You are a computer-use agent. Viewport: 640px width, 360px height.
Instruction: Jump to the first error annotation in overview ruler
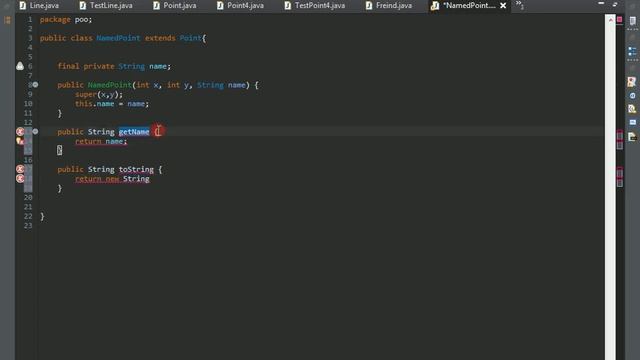click(620, 136)
